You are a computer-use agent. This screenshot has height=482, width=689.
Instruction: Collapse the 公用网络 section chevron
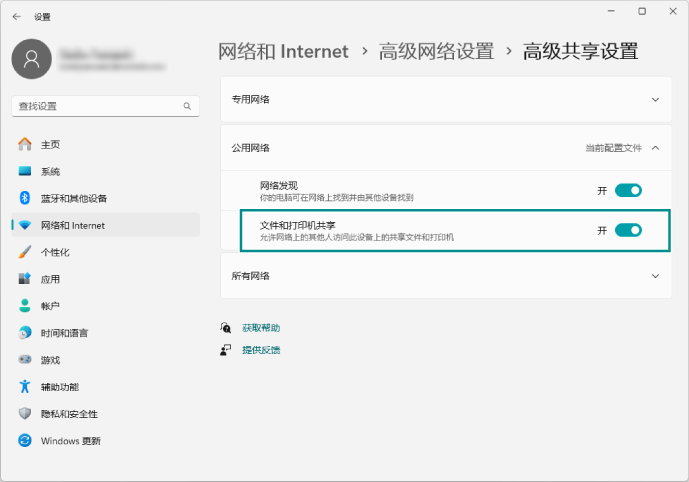(x=655, y=148)
